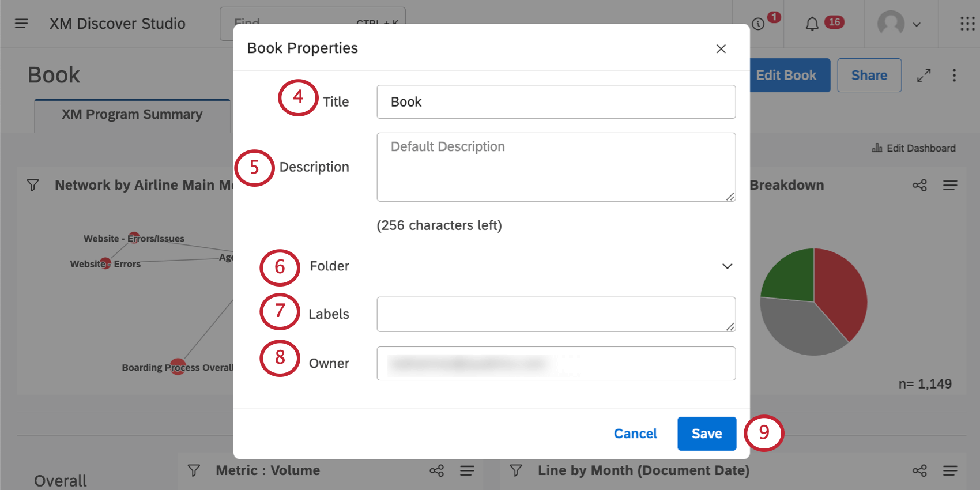This screenshot has height=490, width=980.
Task: Click filter icon on Metric Volume widget
Action: pos(194,470)
